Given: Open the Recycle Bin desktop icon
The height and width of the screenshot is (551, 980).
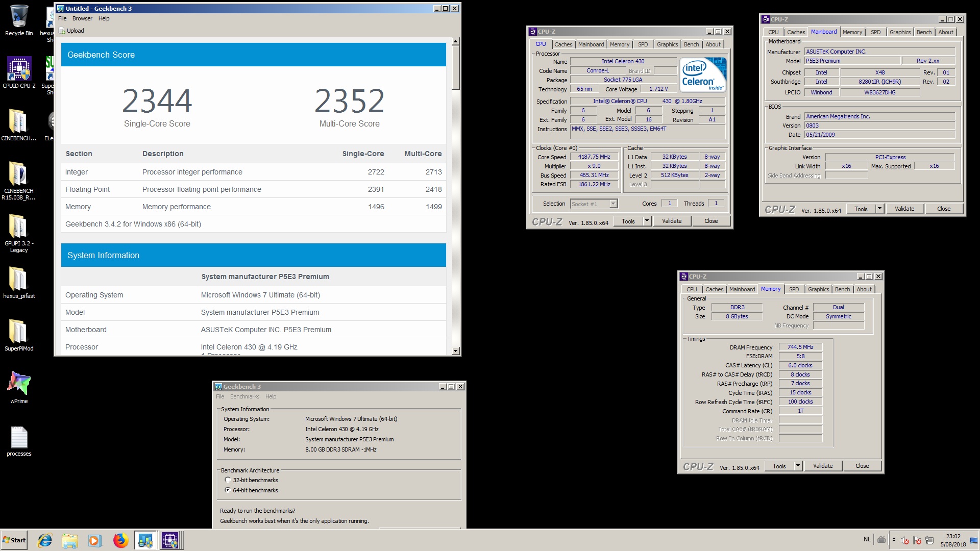Looking at the screenshot, I should click(x=19, y=20).
